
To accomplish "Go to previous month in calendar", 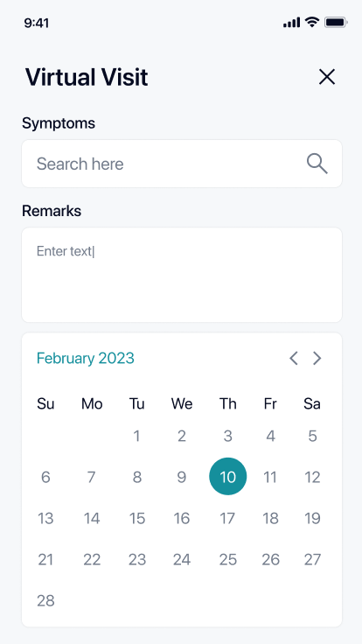I will coord(294,358).
